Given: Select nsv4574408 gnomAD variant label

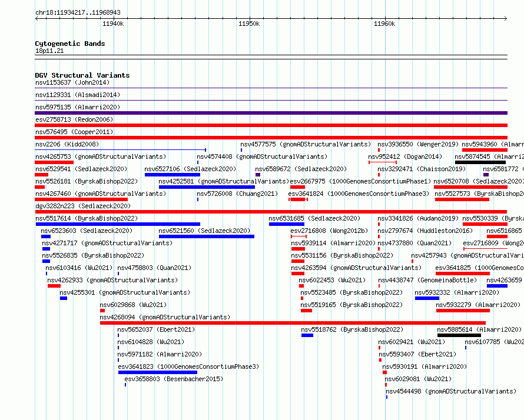Looking at the screenshot, I should coord(262,156).
